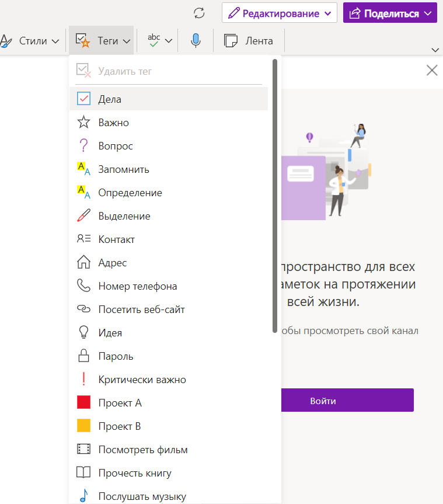Open the Стили styles dropdown
443x504 pixels.
[30, 41]
